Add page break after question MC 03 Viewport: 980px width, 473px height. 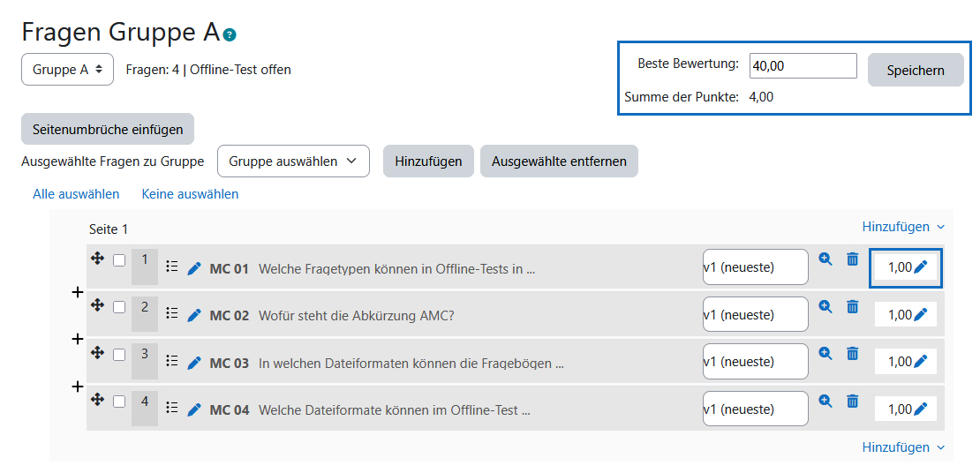[x=78, y=387]
